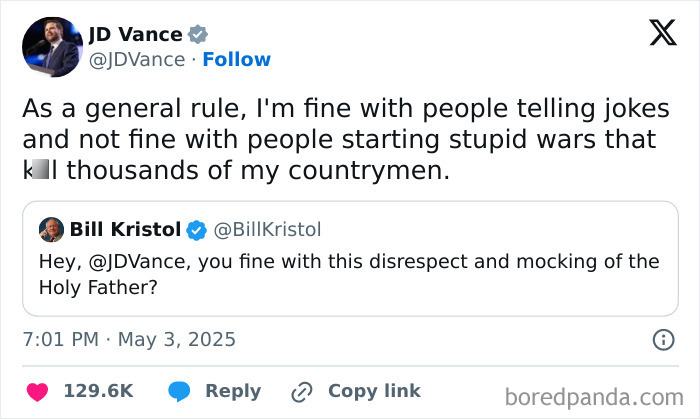Click the chain link icon
700x419 pixels.
pyautogui.click(x=302, y=391)
